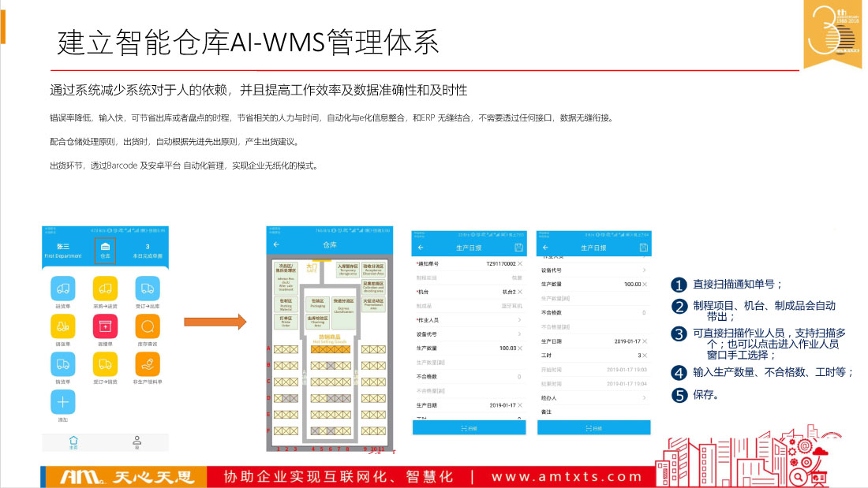This screenshot has height=488, width=868.
Task: Click back arrow on the 仓库 map screen
Action: tap(276, 245)
